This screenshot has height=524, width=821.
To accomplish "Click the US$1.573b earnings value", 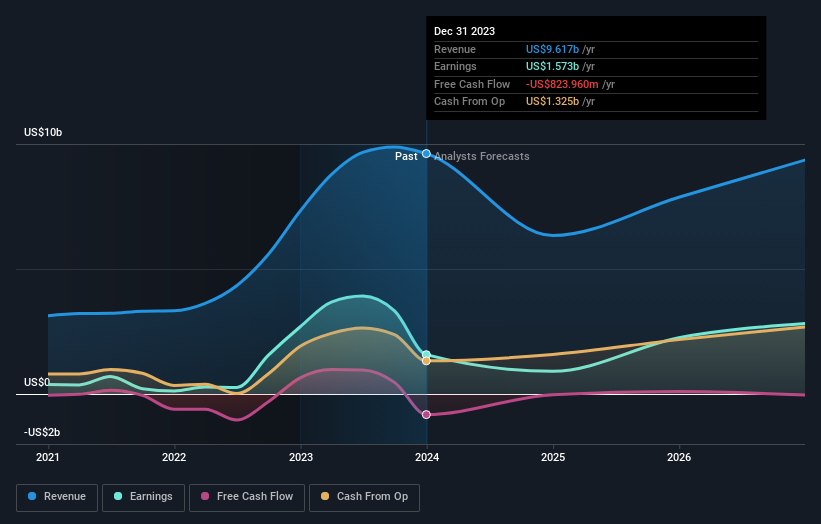I will [x=552, y=66].
